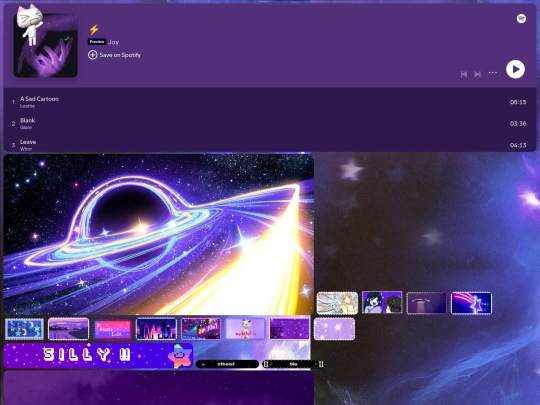Image resolution: width=540 pixels, height=405 pixels.
Task: Click track number 2 in the list
Action: [x=13, y=124]
